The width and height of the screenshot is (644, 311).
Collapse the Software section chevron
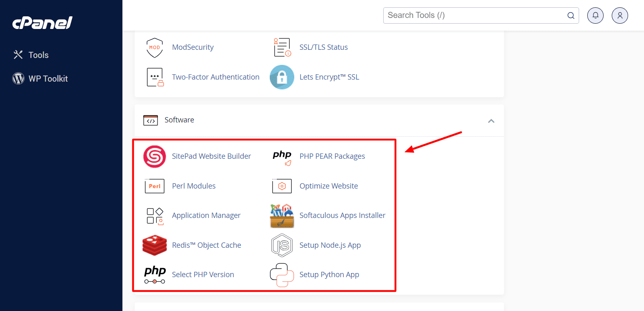(x=491, y=121)
